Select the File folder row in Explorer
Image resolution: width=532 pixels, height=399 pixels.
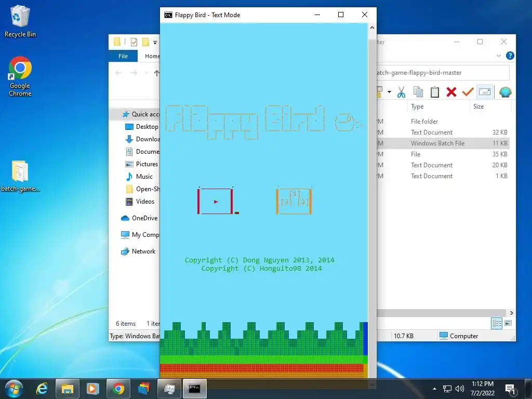[443, 122]
